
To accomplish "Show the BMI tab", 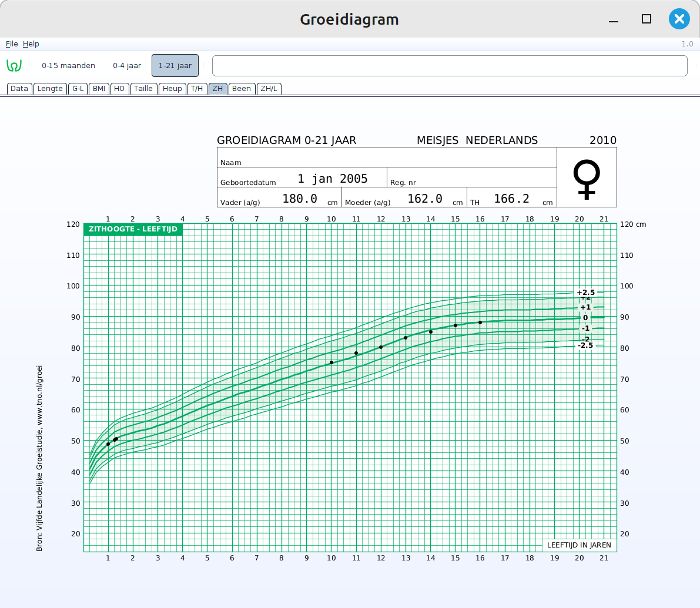I will pos(99,88).
